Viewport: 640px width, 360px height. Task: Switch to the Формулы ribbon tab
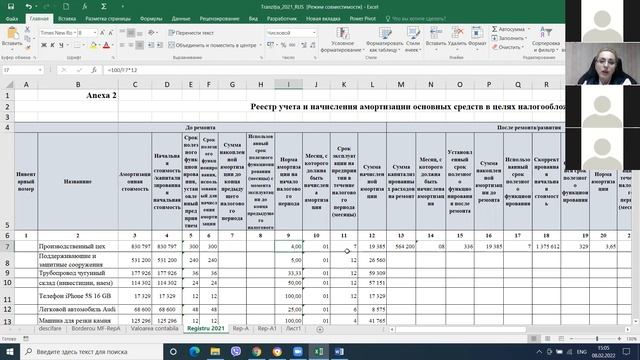[x=151, y=19]
